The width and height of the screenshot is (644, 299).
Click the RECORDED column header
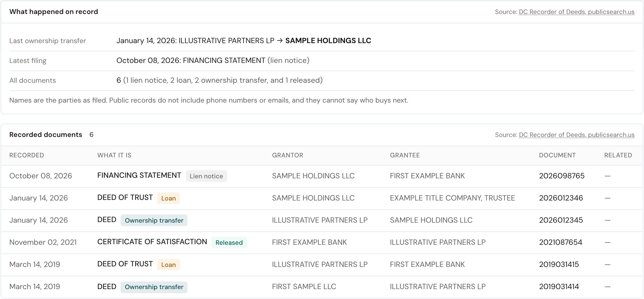click(x=26, y=155)
